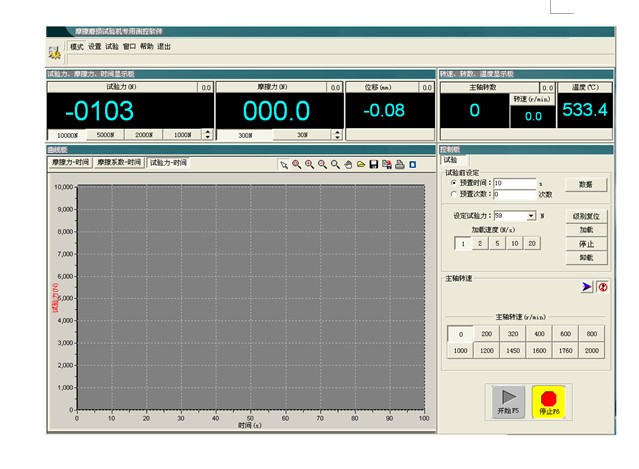The height and width of the screenshot is (469, 639).
Task: Select the hand pan tool
Action: pyautogui.click(x=348, y=165)
